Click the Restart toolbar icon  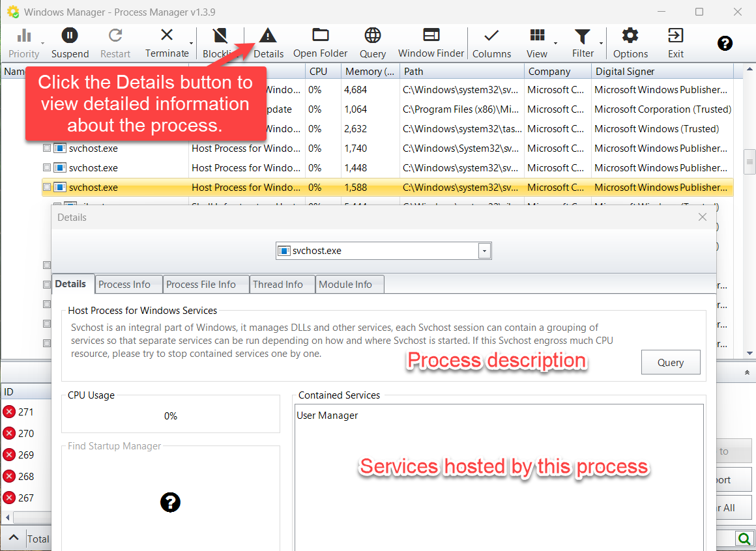115,43
